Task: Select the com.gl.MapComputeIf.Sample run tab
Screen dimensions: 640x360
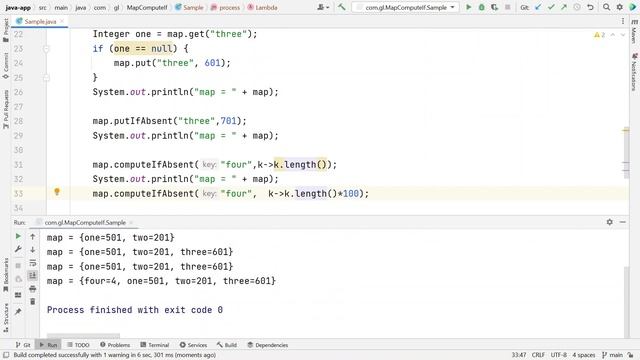Action: (x=85, y=222)
